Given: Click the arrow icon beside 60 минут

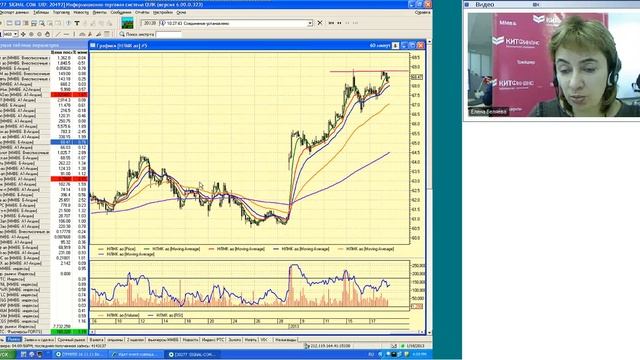Looking at the screenshot, I should tap(395, 46).
